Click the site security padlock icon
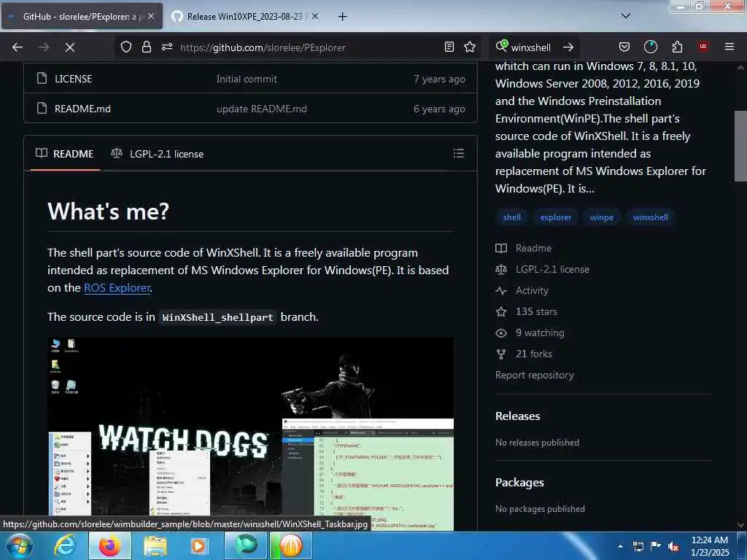The width and height of the screenshot is (747, 560). click(146, 47)
